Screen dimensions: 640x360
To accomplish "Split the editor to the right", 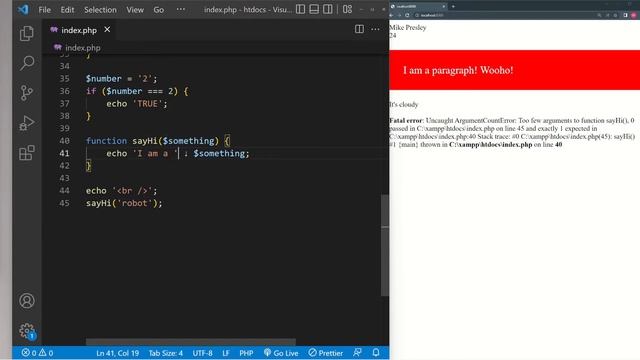I will 359,29.
